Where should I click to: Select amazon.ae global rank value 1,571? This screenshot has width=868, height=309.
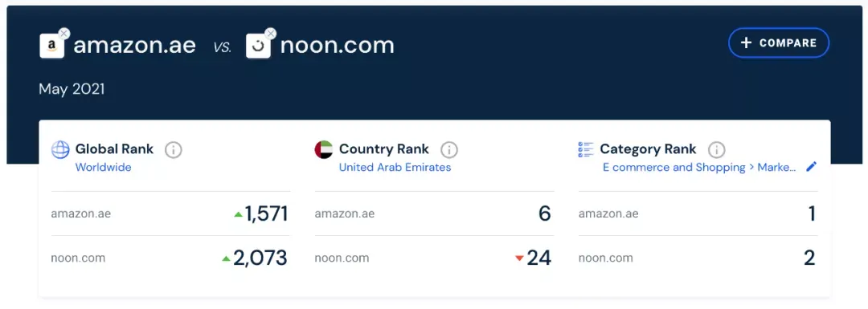point(267,214)
